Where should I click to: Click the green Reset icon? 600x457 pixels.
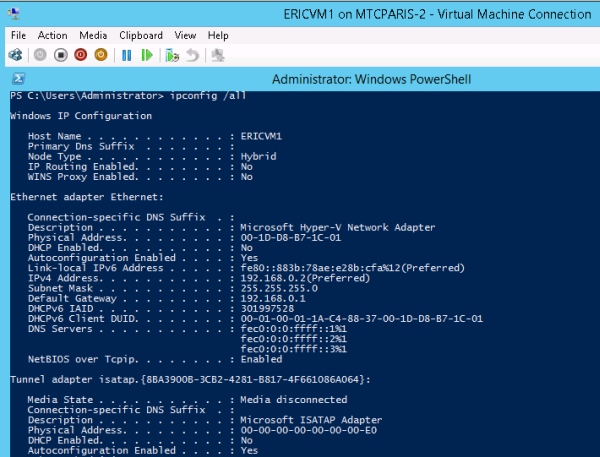[147, 55]
